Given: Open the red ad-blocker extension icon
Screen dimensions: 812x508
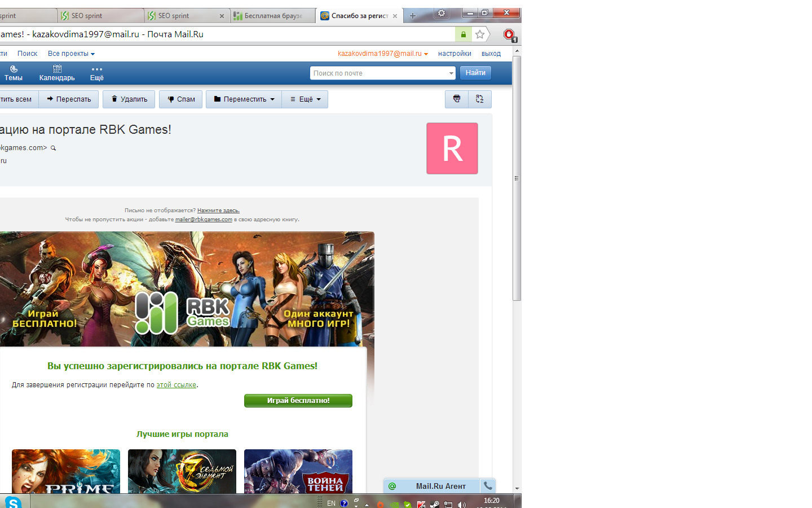Looking at the screenshot, I should (509, 35).
